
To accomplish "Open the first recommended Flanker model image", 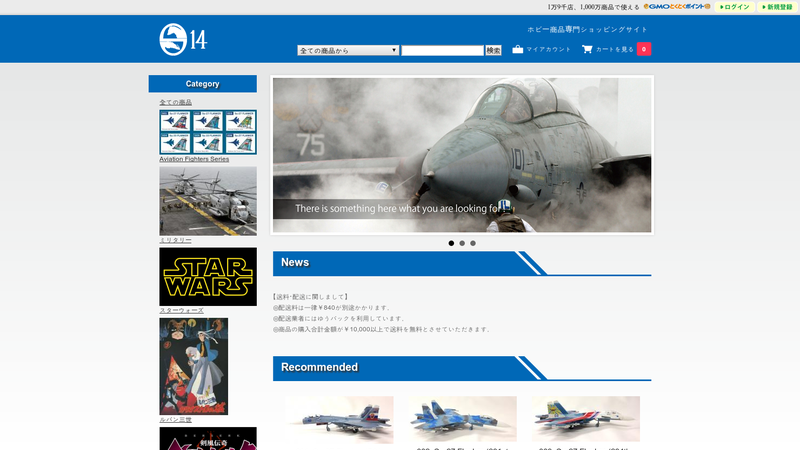I will click(339, 419).
